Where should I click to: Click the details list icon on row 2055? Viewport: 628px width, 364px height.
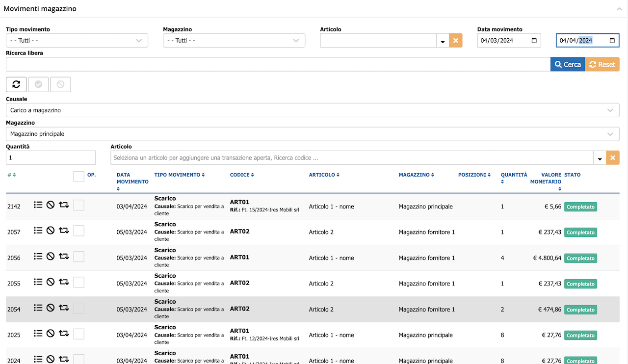[38, 282]
